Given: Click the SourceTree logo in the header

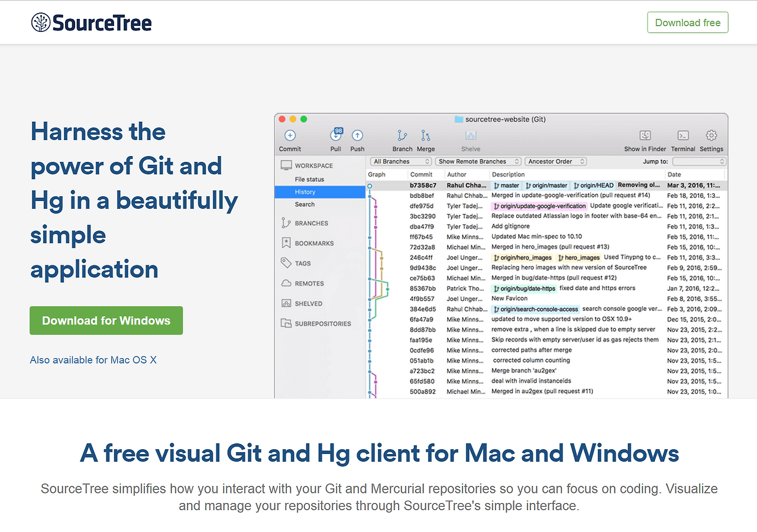Looking at the screenshot, I should 92,22.
